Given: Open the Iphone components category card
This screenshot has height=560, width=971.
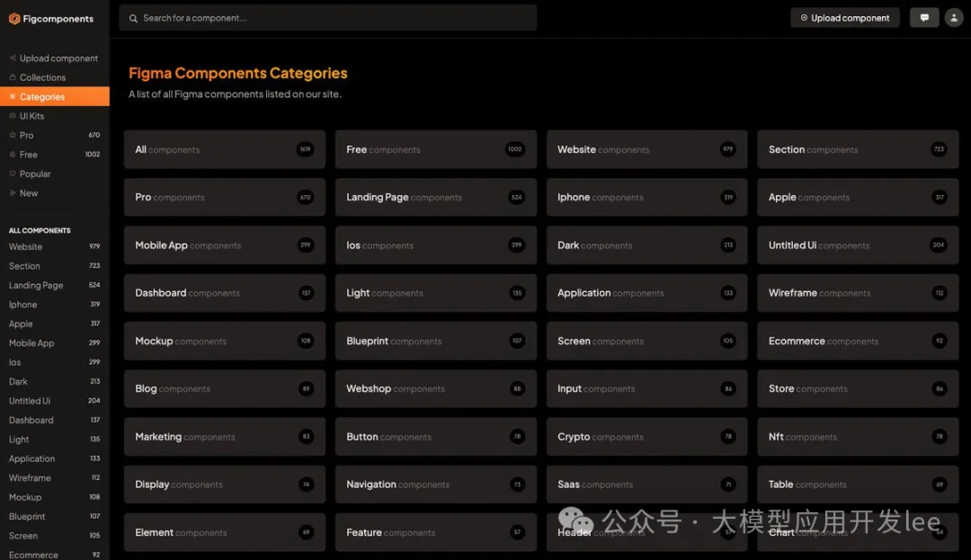Looking at the screenshot, I should tap(646, 197).
